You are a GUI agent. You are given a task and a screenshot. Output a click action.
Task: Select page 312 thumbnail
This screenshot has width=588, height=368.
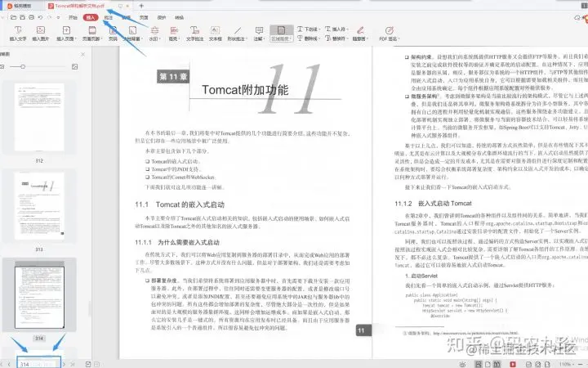coord(39,117)
